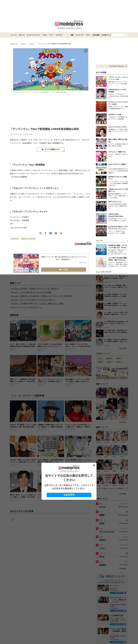Open related link about アンパンマンの顔のモデル

(x=33, y=300)
